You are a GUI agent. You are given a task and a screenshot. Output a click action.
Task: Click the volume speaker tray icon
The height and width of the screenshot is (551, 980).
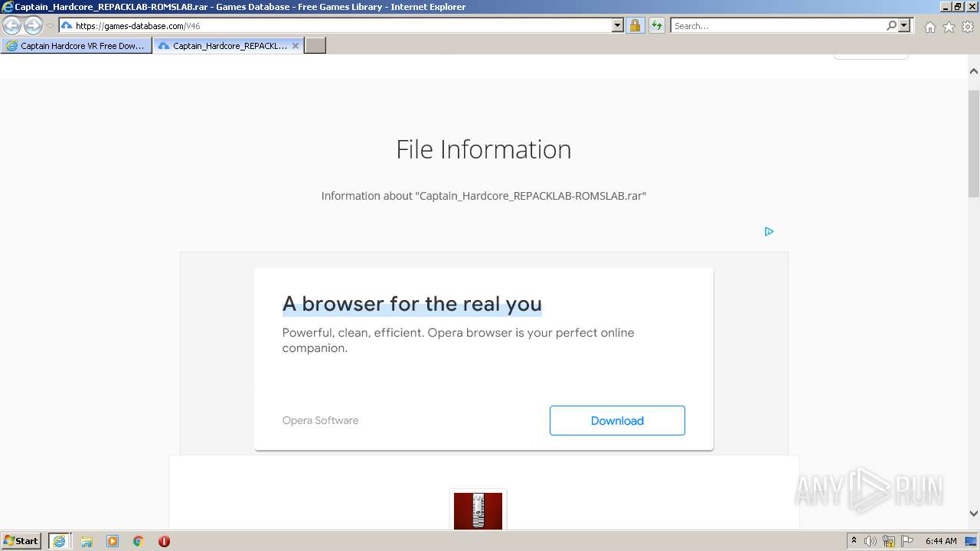coord(871,541)
